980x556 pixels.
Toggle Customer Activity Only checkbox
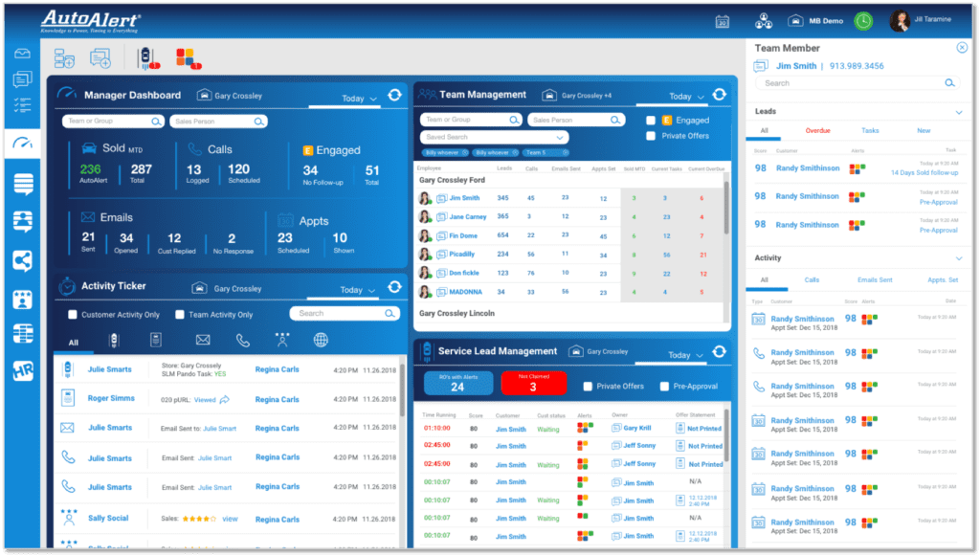(x=73, y=315)
